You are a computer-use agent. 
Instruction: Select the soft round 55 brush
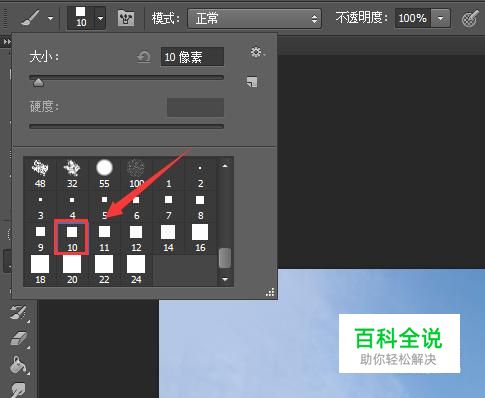click(104, 174)
